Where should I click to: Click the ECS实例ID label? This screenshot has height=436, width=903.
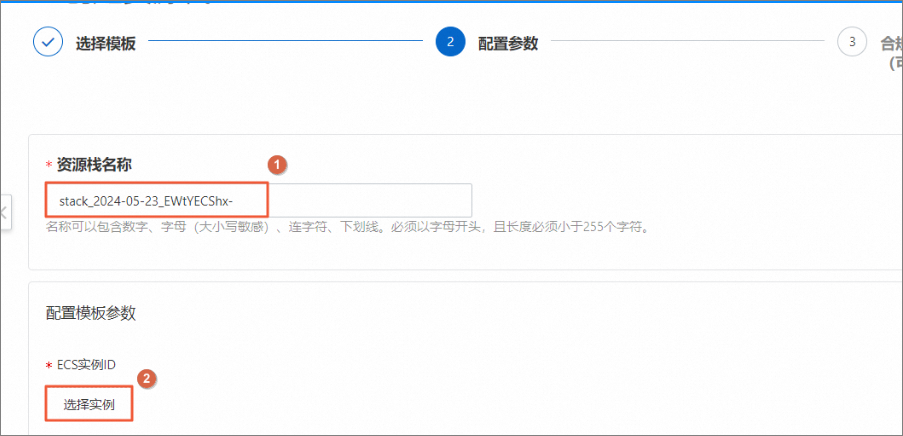coord(86,364)
